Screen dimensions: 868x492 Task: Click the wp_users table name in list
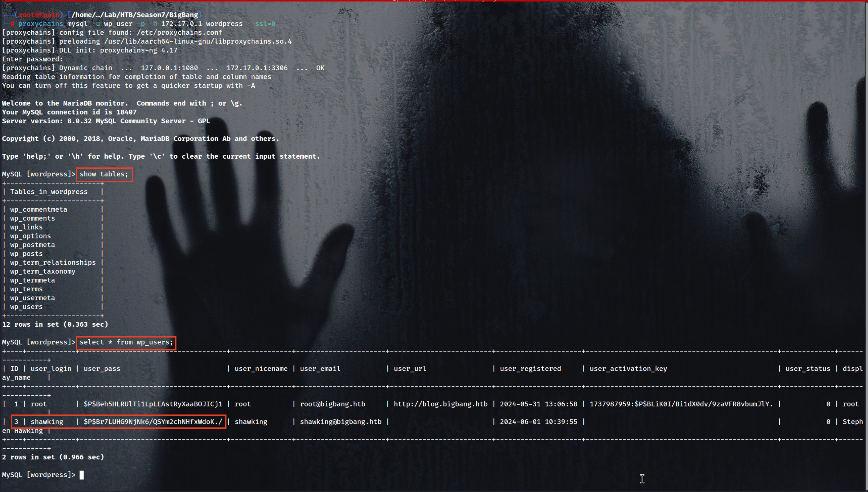point(26,307)
